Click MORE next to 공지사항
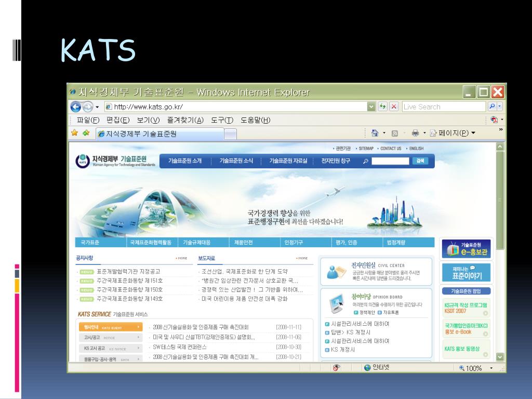Viewport: 532px width, 399px height. 181,258
